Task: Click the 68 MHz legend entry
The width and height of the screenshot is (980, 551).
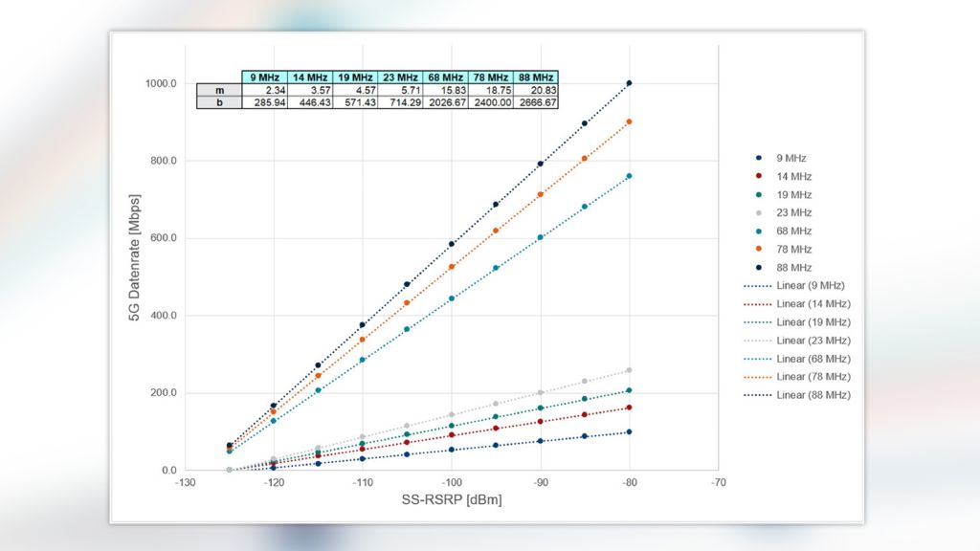Action: click(x=792, y=231)
